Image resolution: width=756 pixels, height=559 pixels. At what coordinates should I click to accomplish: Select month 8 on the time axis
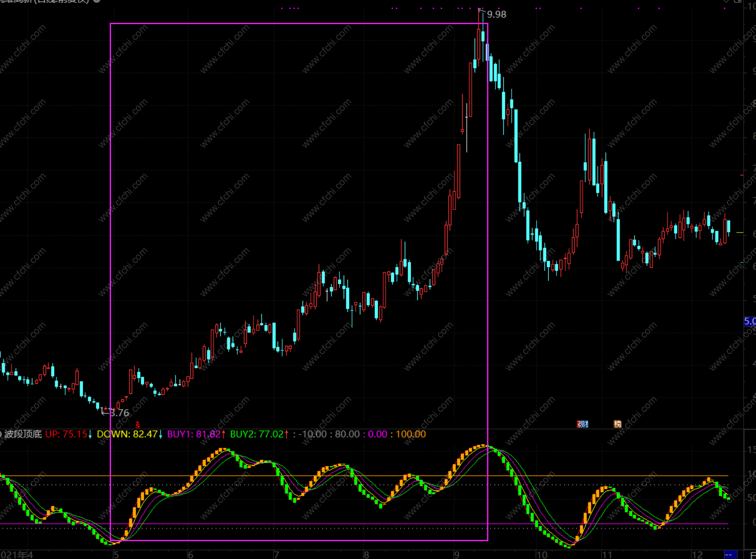[x=366, y=555]
